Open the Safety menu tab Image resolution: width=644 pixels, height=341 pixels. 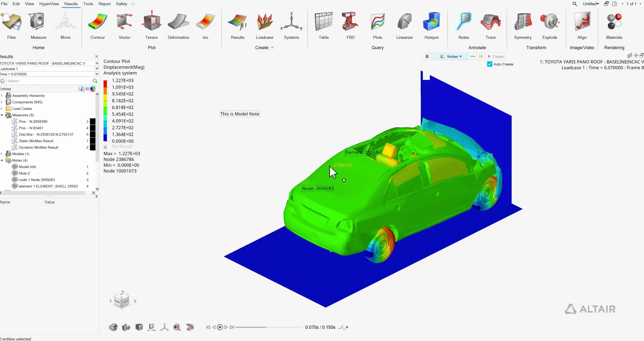tap(121, 4)
